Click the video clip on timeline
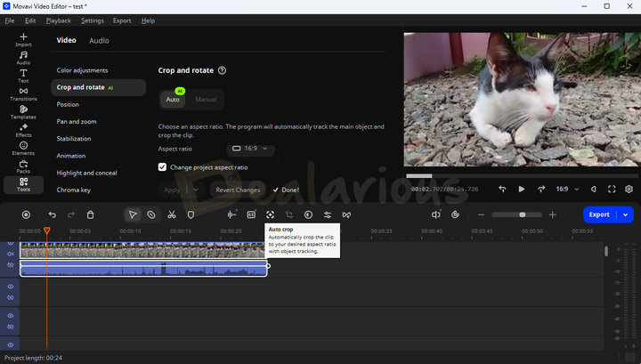Screen dimensions: 641x364 click(x=143, y=250)
